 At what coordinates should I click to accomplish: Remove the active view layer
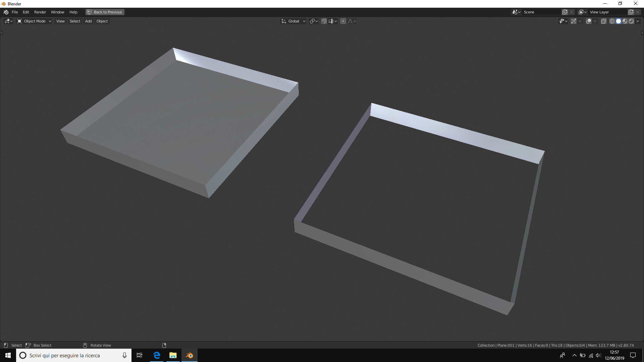[638, 12]
